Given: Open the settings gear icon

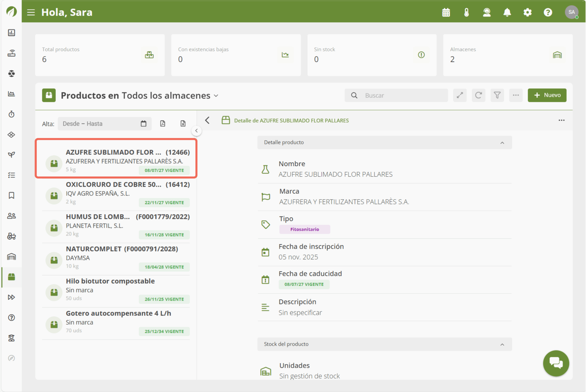Looking at the screenshot, I should (x=527, y=12).
